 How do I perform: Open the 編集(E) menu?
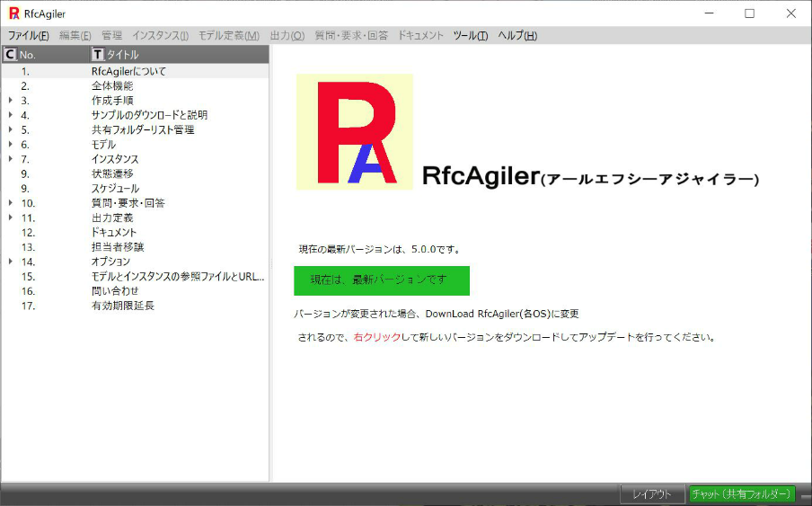pyautogui.click(x=75, y=35)
